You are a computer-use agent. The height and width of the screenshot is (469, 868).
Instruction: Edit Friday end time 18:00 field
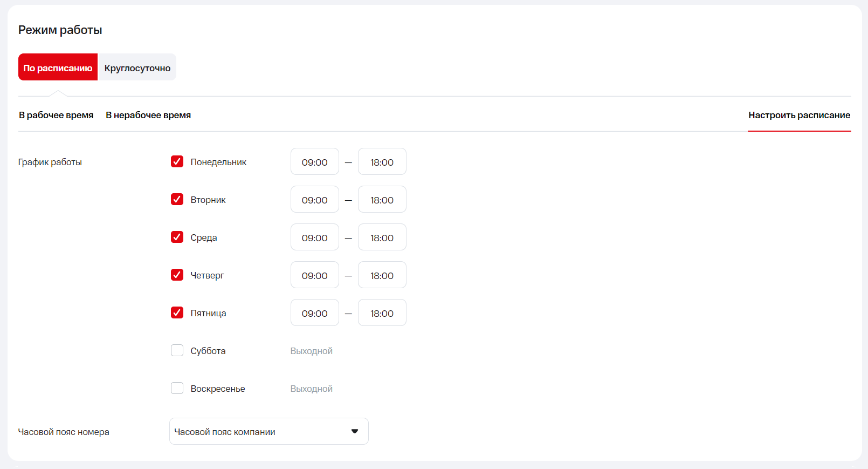[x=382, y=313]
